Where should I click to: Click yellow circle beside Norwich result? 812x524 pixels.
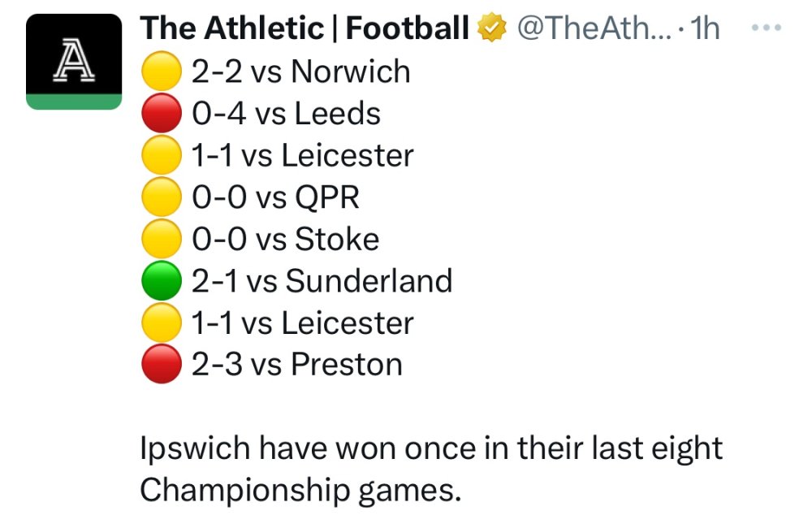[x=161, y=73]
